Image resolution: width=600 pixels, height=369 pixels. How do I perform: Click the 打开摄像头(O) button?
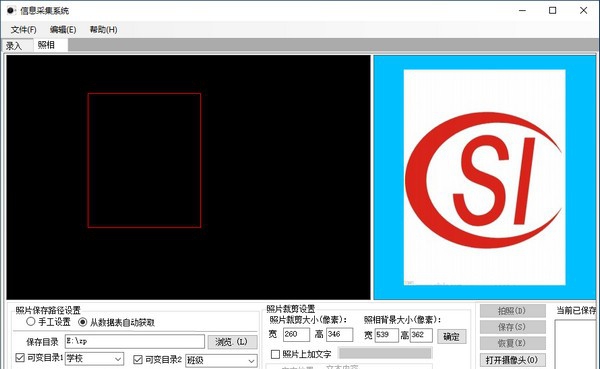coord(512,360)
